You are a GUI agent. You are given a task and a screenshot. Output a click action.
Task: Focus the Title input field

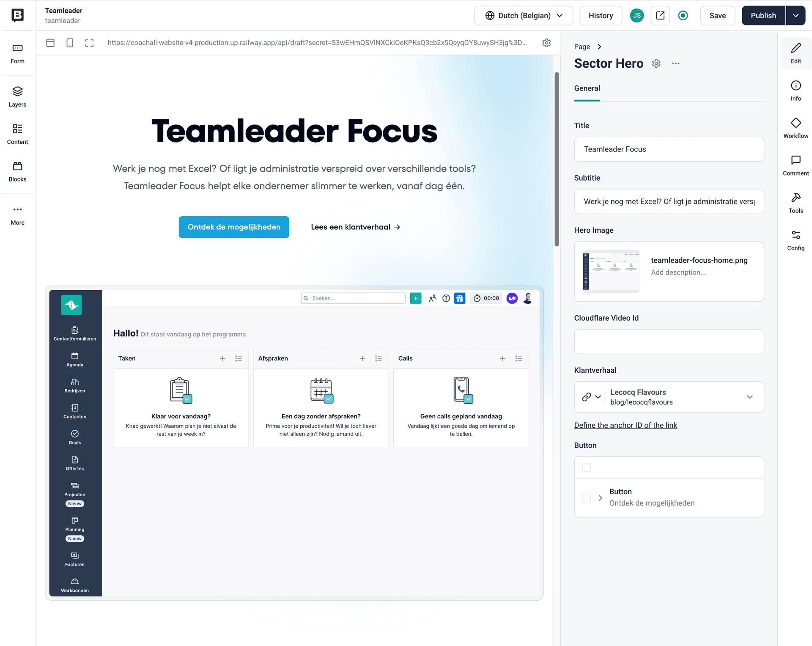[669, 149]
